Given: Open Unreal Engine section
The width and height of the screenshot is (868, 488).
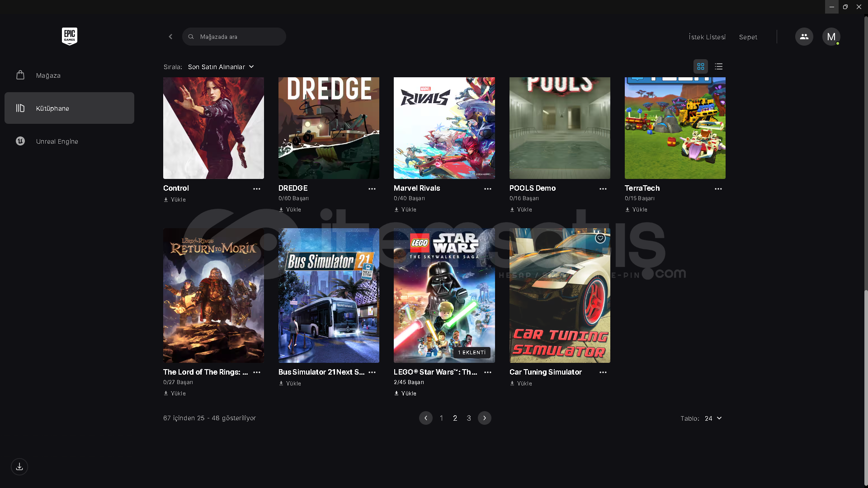Looking at the screenshot, I should pos(69,141).
